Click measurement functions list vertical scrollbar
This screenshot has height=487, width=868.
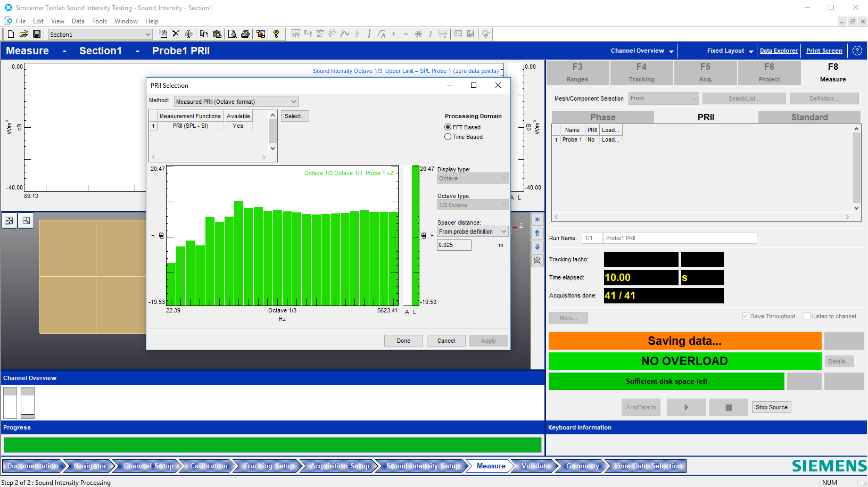[272, 131]
